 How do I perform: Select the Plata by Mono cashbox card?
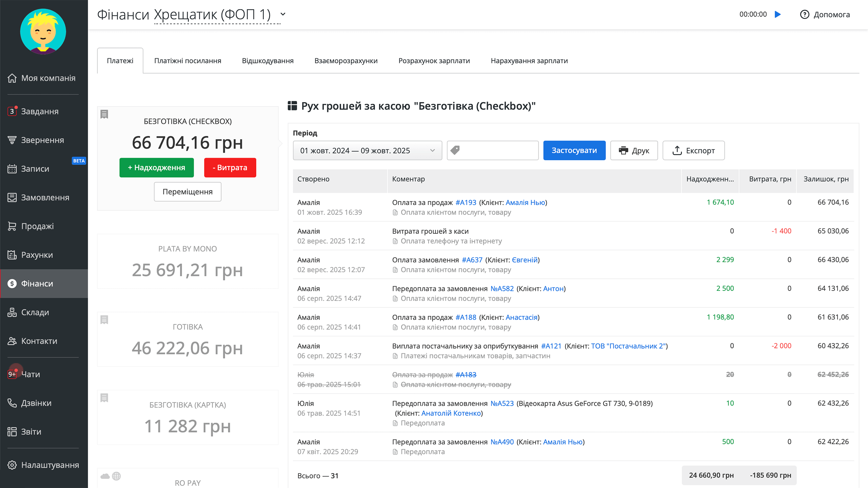(188, 261)
